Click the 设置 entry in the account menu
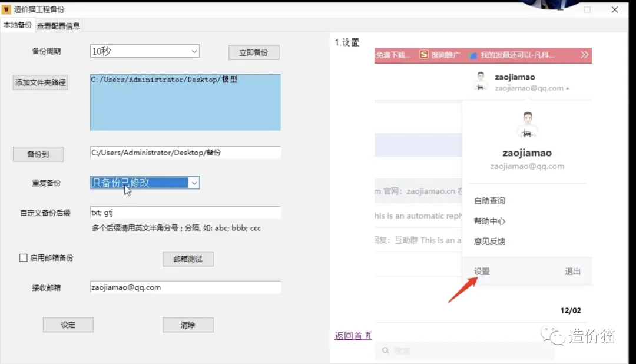The image size is (636, 364). (x=482, y=271)
